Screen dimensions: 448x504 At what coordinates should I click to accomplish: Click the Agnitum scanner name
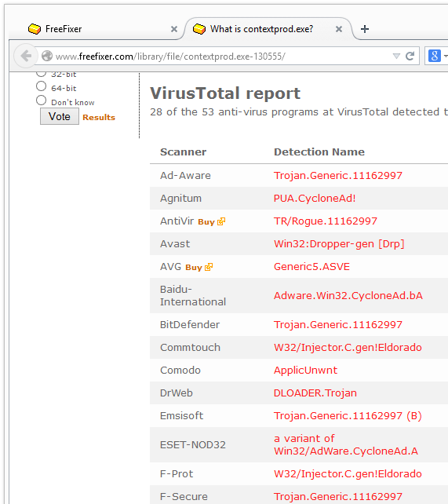point(180,199)
